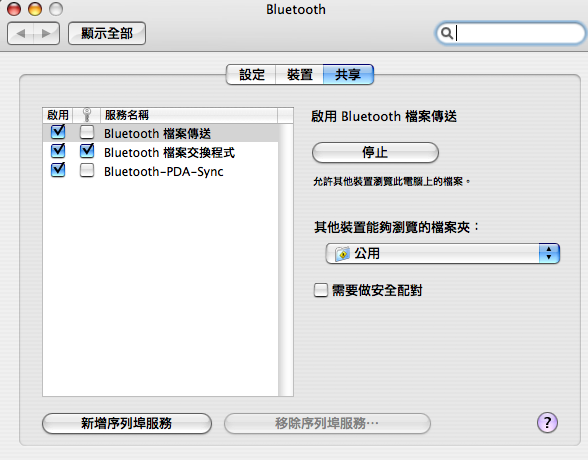Viewport: 588px width, 460px height.
Task: Click 移除序列埠服務 button
Action: pos(327,423)
